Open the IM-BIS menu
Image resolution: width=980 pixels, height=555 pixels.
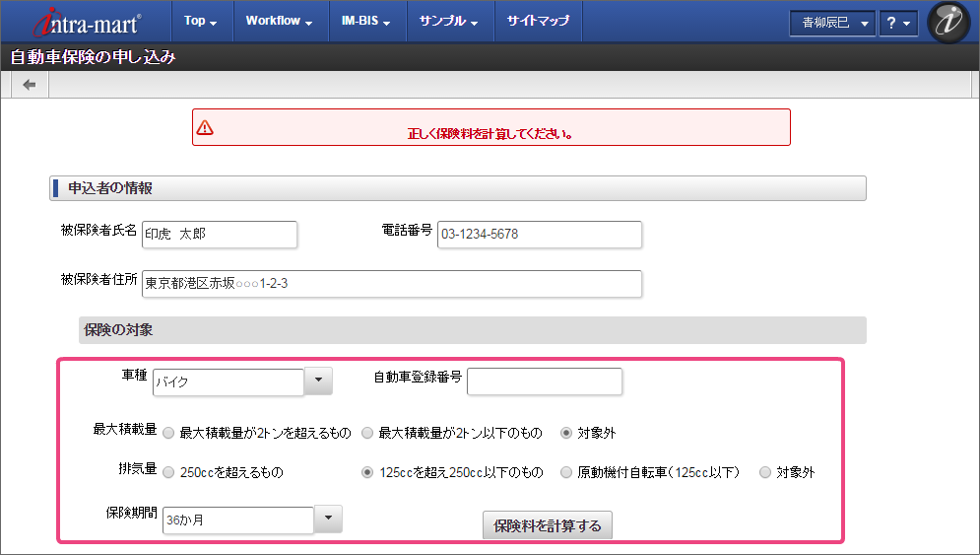pos(365,21)
